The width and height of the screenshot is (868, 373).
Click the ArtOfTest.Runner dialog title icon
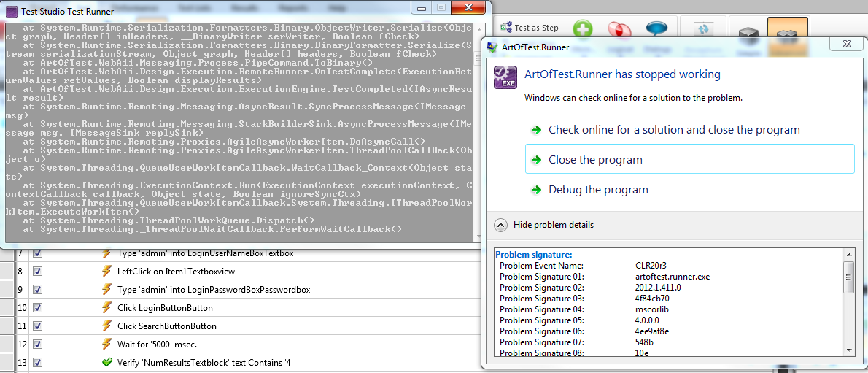[x=491, y=47]
